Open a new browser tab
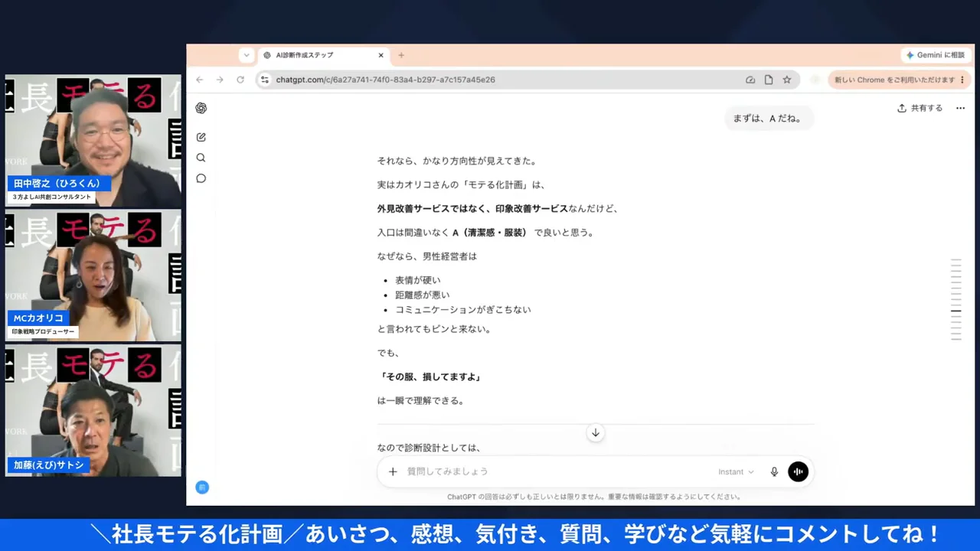 tap(400, 55)
